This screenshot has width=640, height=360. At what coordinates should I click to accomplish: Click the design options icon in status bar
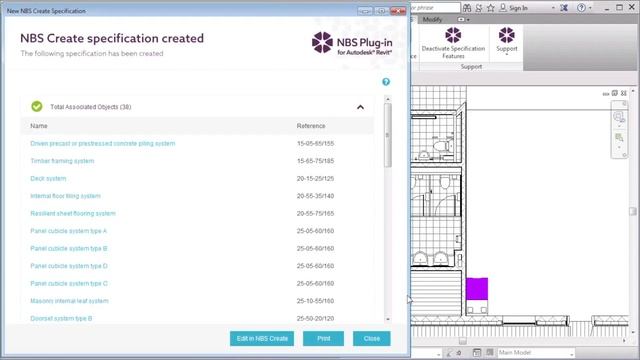tap(476, 352)
